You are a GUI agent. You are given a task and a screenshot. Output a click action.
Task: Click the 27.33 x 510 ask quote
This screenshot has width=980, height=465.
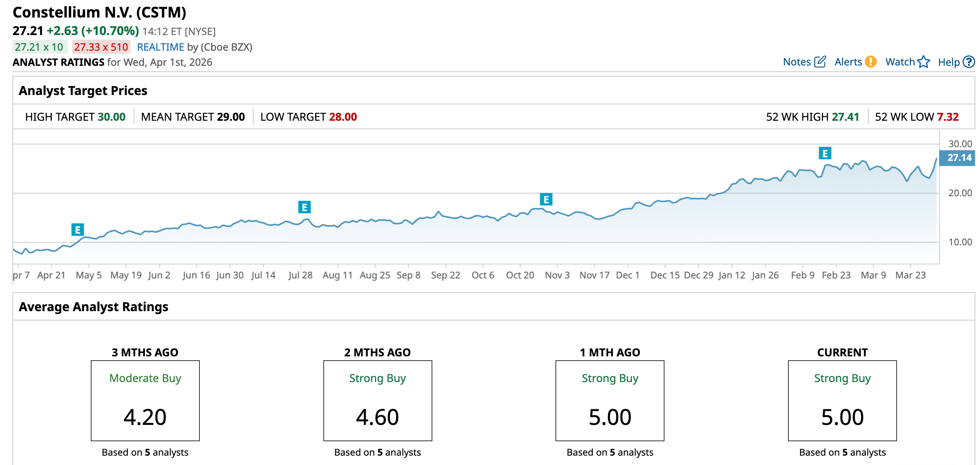coord(101,47)
